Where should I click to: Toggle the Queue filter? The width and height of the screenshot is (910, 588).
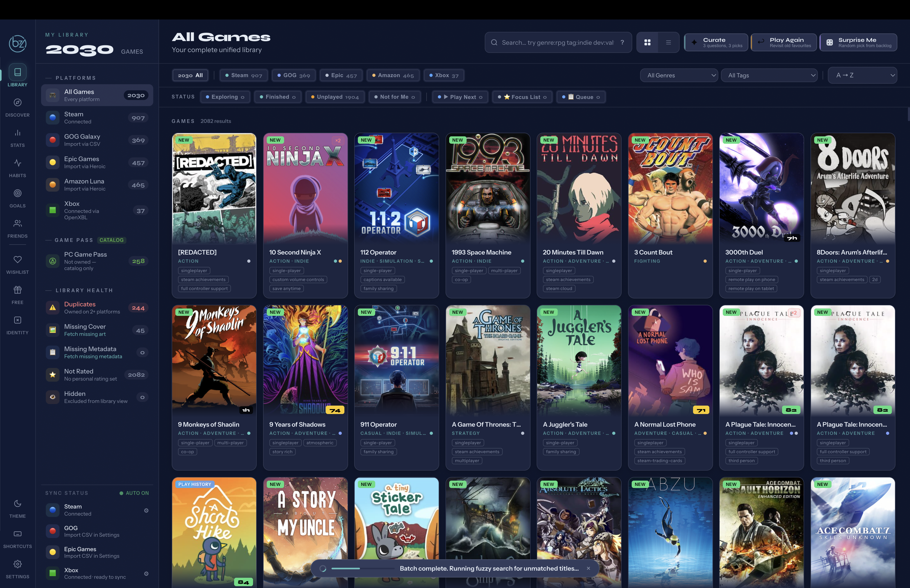[x=581, y=97]
